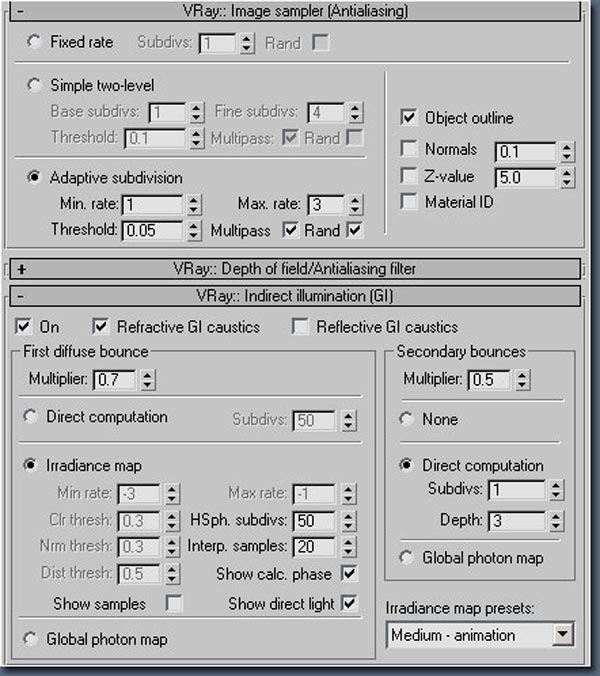Select None for Secondary bounces
Image resolution: width=600 pixels, height=676 pixels.
[x=406, y=419]
